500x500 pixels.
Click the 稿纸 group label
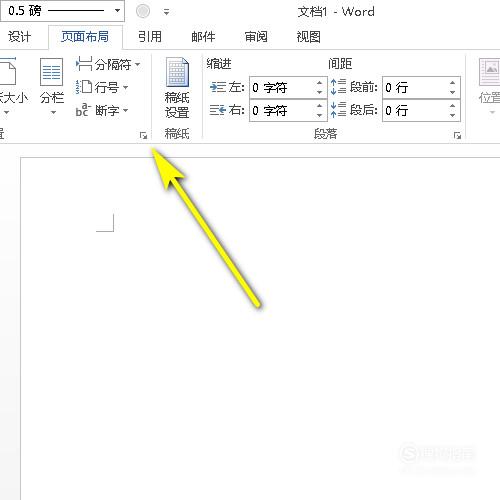(177, 134)
